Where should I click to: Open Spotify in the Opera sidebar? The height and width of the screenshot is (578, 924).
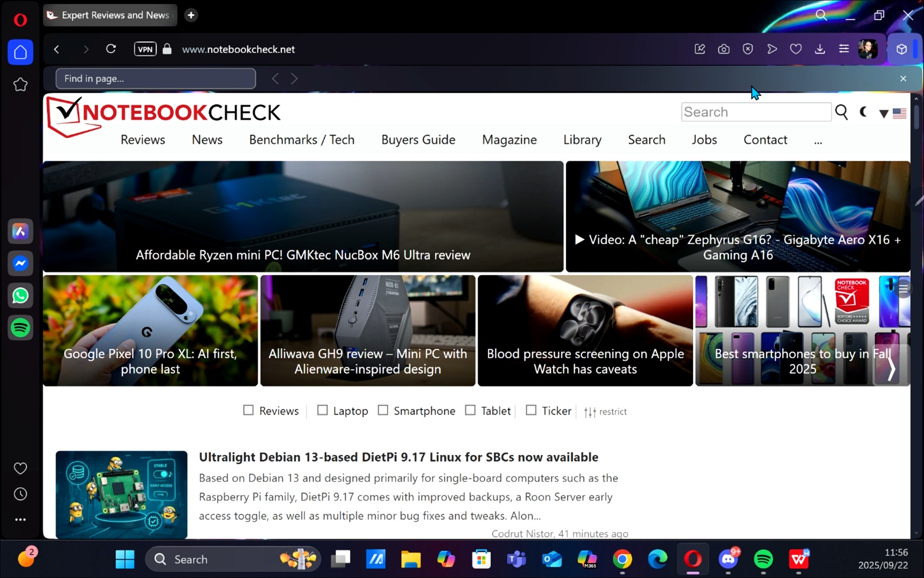[20, 328]
